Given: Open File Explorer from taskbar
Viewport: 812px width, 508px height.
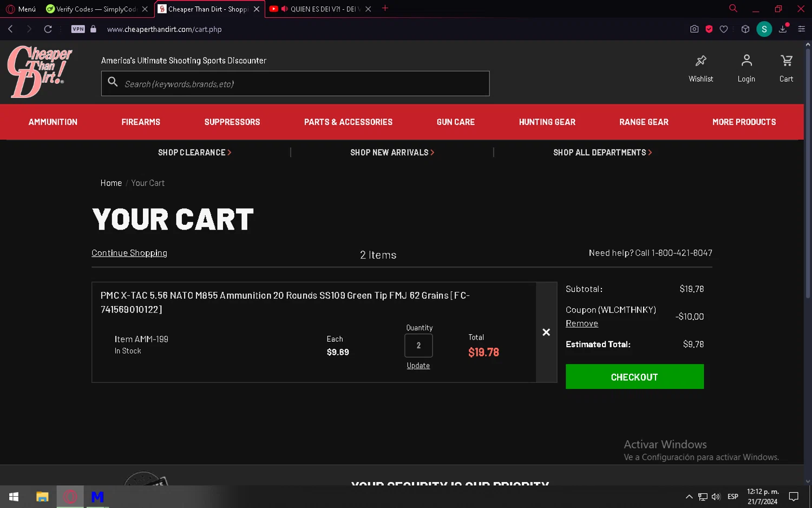Looking at the screenshot, I should point(42,497).
